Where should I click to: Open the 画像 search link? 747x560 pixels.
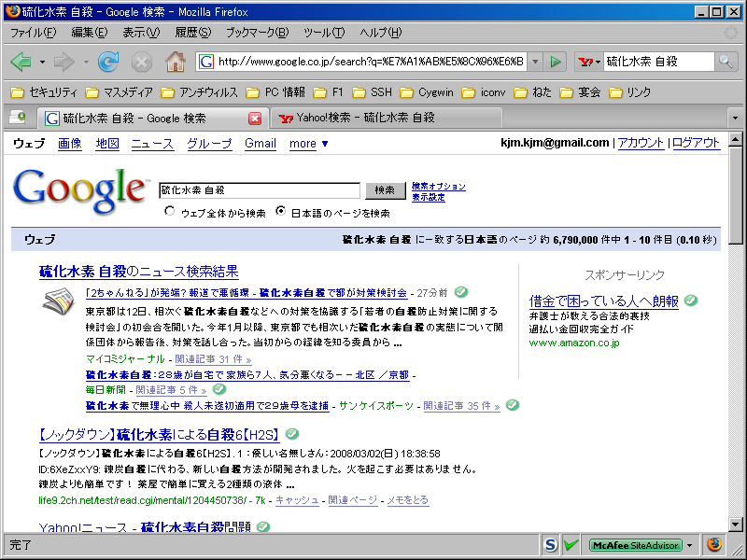(69, 144)
